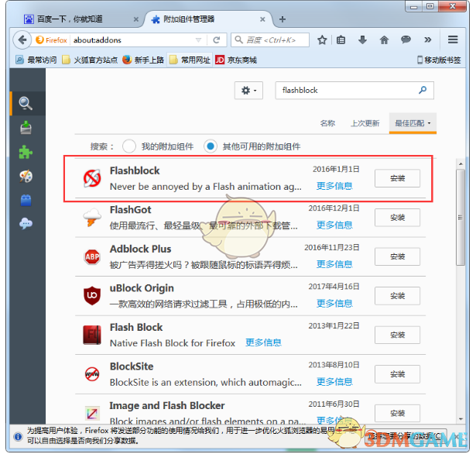Click the Flash Block red Fl icon
This screenshot has width=476, height=454.
pos(92,335)
